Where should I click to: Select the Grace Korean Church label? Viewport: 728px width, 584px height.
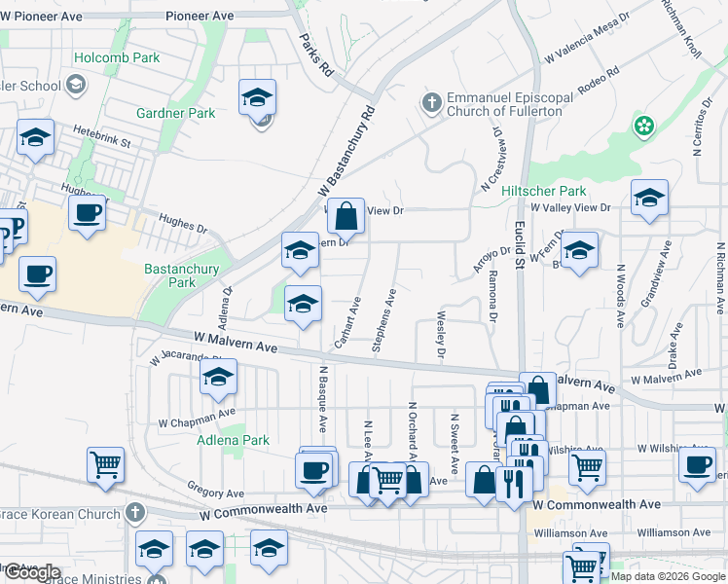[59, 514]
